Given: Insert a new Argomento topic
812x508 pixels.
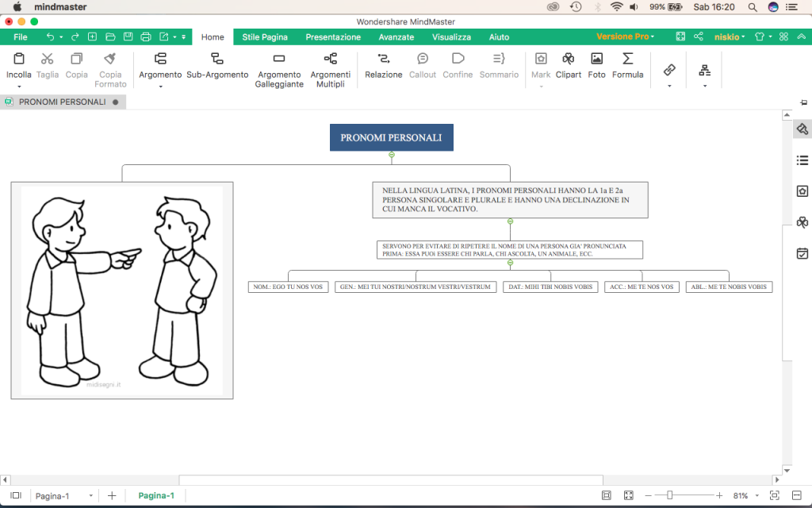Looking at the screenshot, I should (x=160, y=67).
